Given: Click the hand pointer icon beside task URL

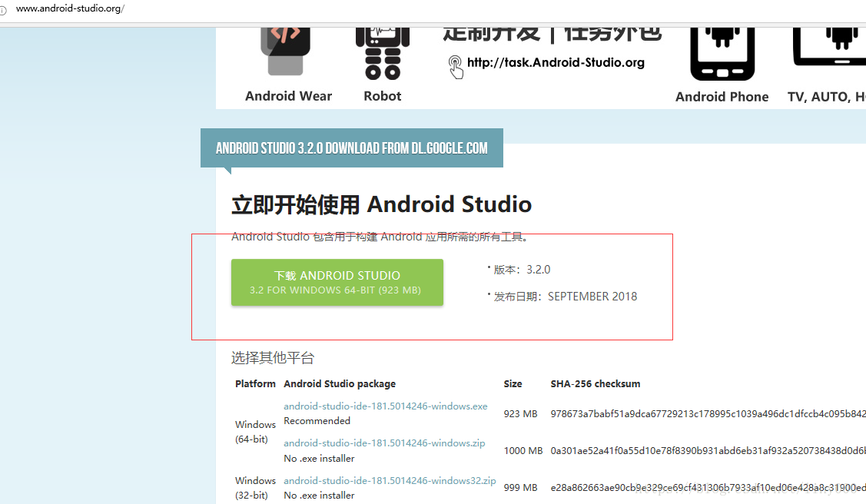Looking at the screenshot, I should (455, 67).
